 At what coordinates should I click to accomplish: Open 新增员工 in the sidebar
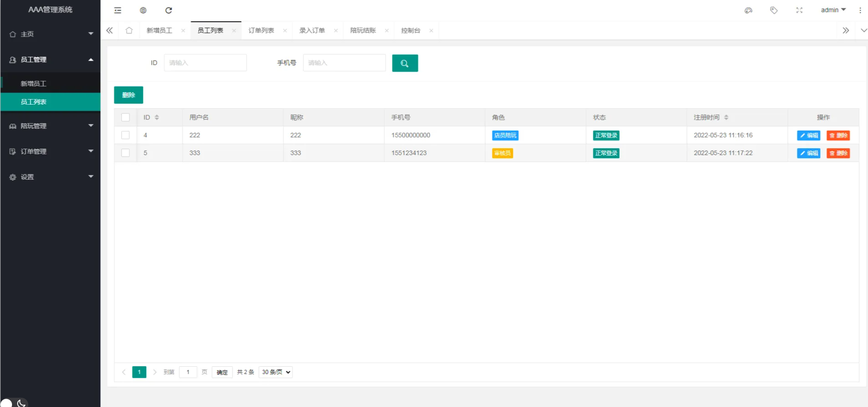[x=50, y=83]
